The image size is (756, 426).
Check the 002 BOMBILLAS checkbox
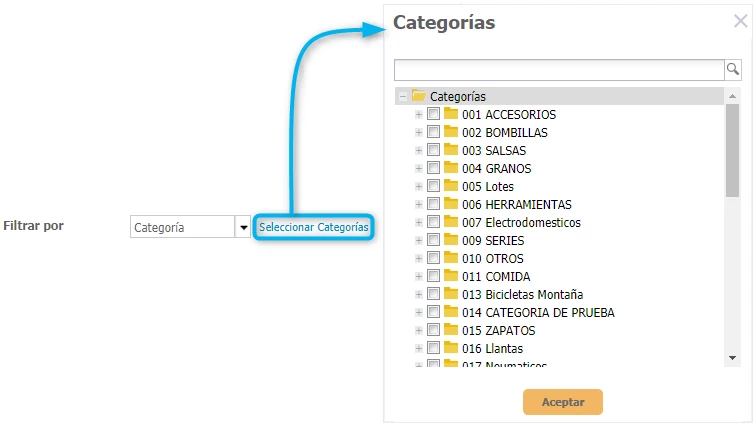433,133
